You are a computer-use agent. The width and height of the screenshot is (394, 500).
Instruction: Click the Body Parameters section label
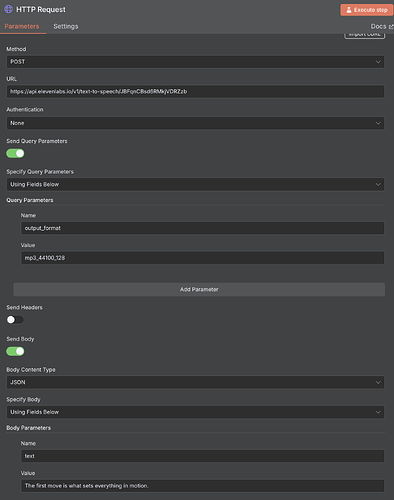(29, 428)
